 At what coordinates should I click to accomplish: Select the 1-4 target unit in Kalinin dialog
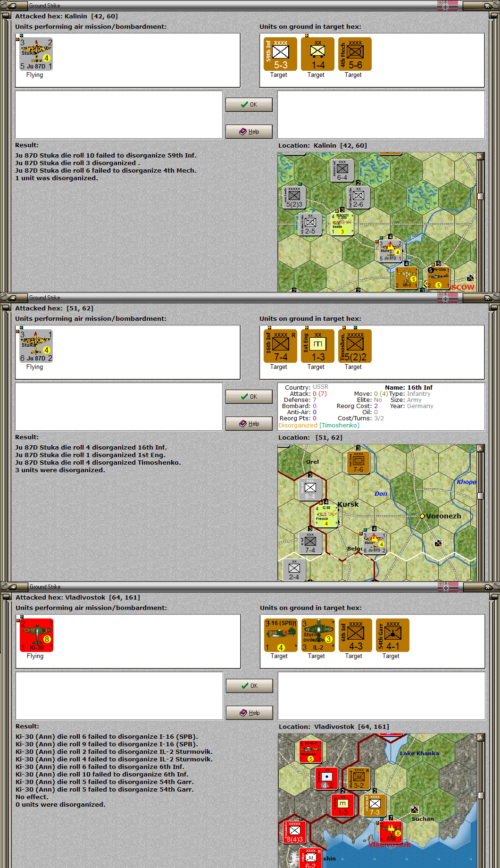point(317,54)
